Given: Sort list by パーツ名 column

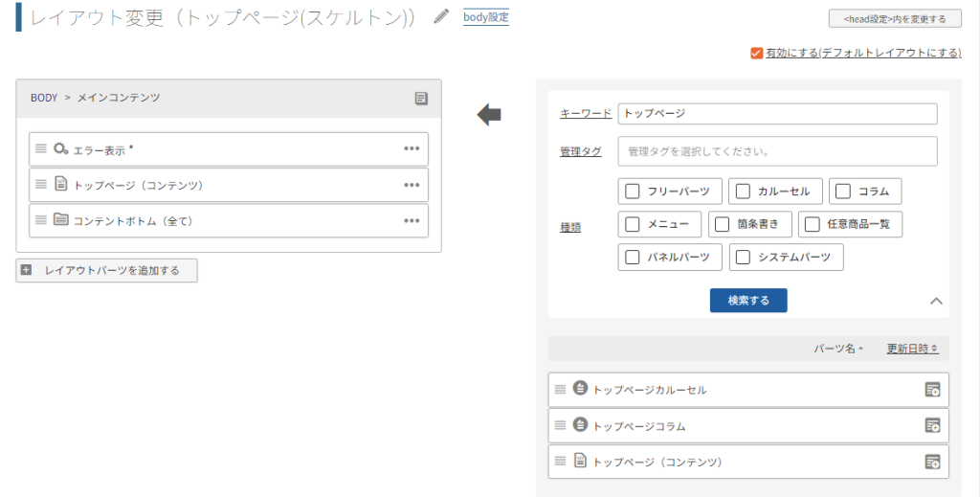Looking at the screenshot, I should click(838, 349).
